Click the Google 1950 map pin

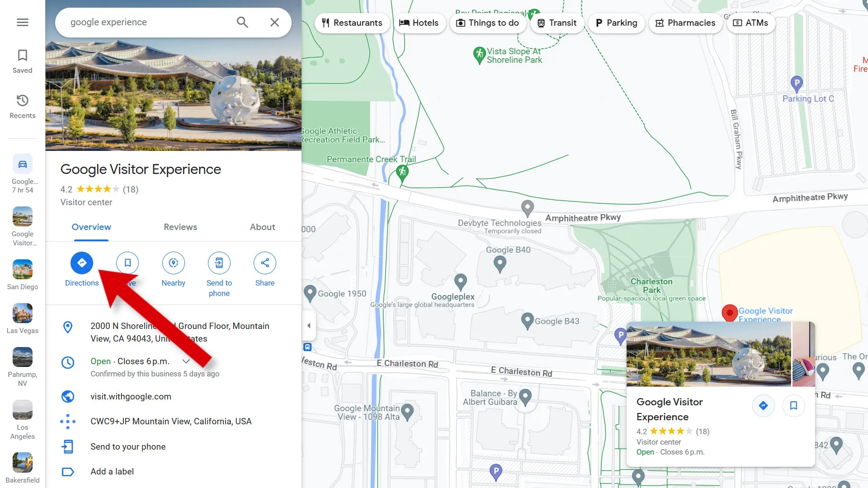pyautogui.click(x=310, y=293)
